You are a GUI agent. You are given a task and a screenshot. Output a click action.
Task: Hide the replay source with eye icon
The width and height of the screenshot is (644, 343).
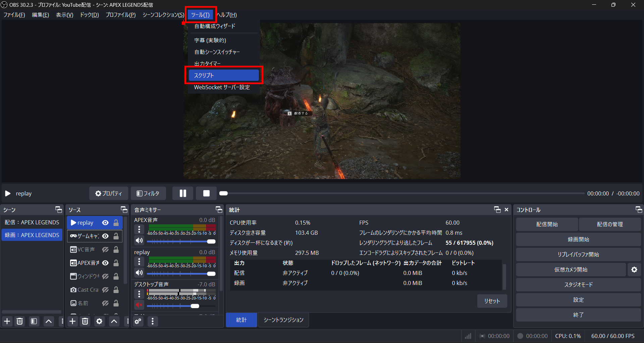[105, 223]
